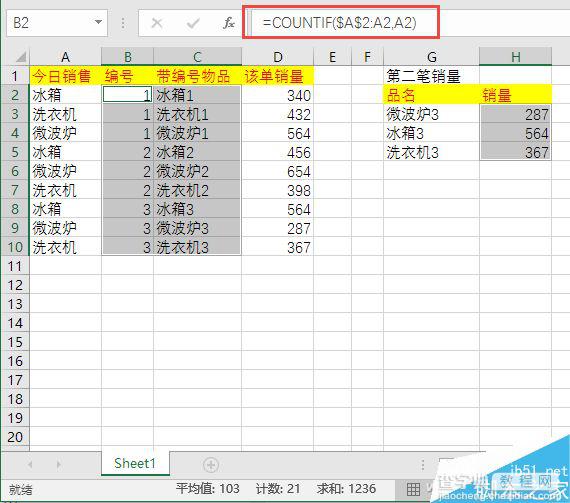Click cell 冰箱3 in column C

coord(197,209)
